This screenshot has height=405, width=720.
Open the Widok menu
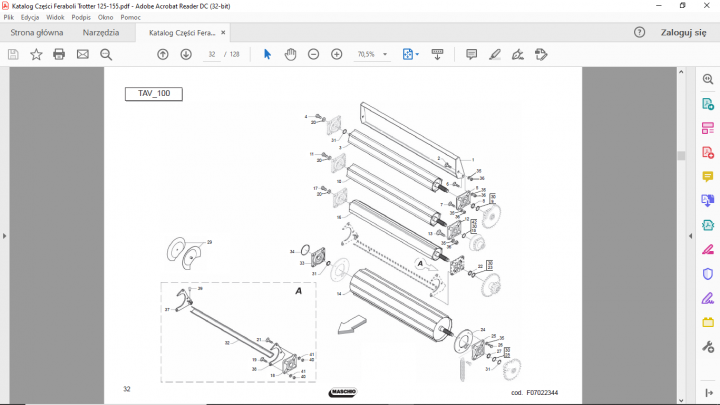pos(55,17)
